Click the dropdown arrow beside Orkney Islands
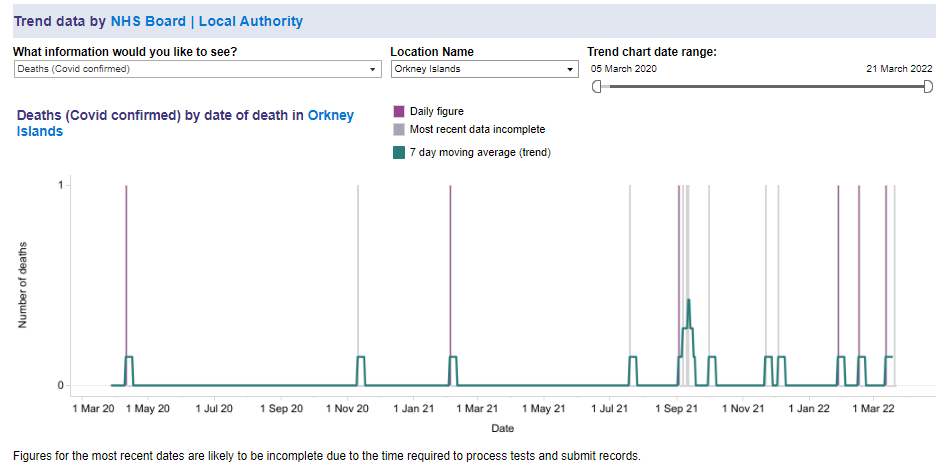This screenshot has width=951, height=468. coord(570,69)
